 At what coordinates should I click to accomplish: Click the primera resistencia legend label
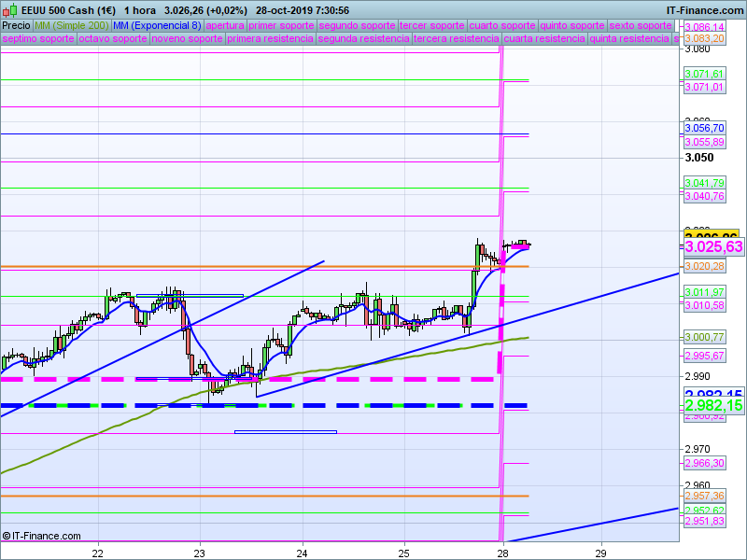pos(271,38)
